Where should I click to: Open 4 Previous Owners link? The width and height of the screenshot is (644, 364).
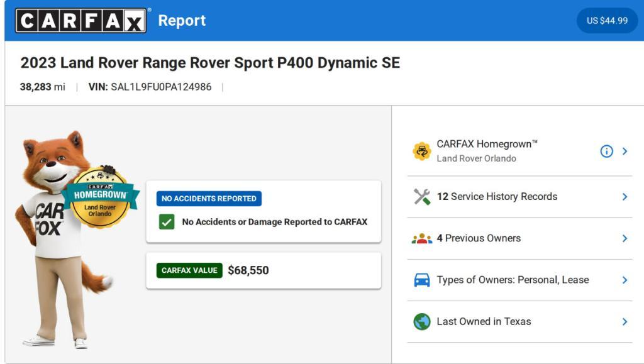[479, 238]
